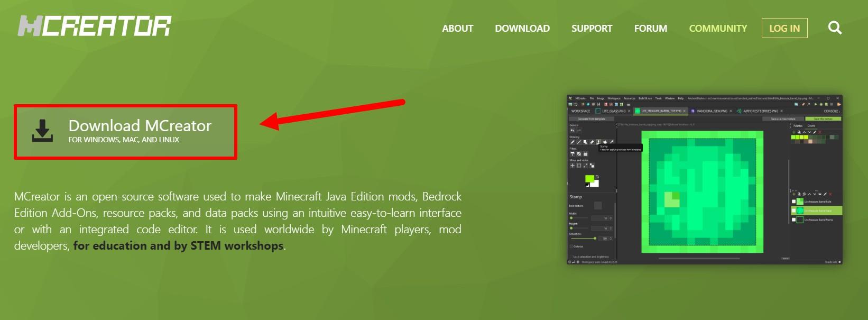This screenshot has height=320, width=868.
Task: Visit the Forum section
Action: (651, 29)
